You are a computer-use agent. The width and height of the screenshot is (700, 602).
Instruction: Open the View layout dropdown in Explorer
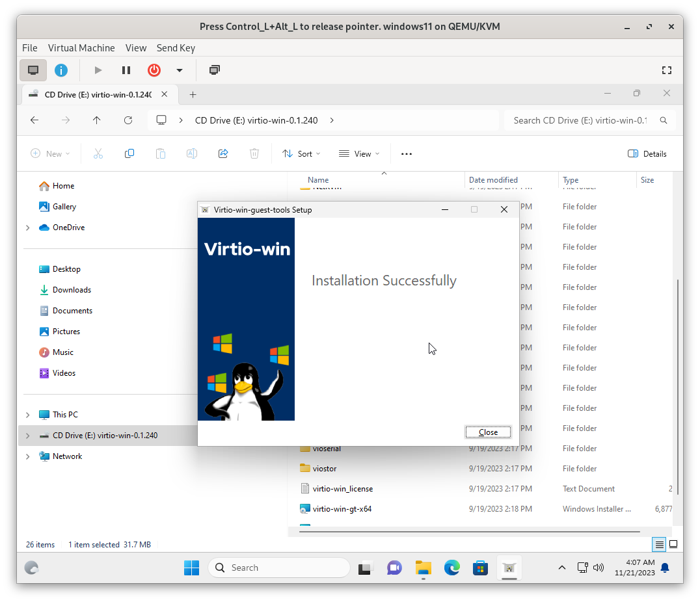pos(359,153)
